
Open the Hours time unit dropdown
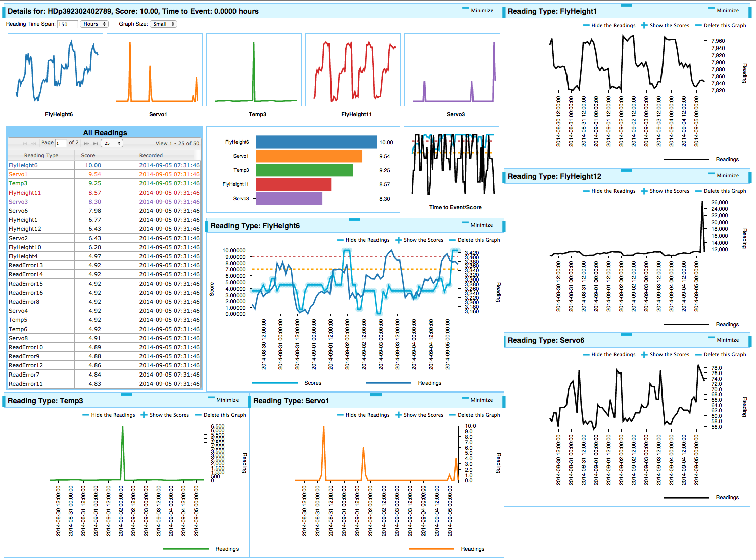pos(94,24)
